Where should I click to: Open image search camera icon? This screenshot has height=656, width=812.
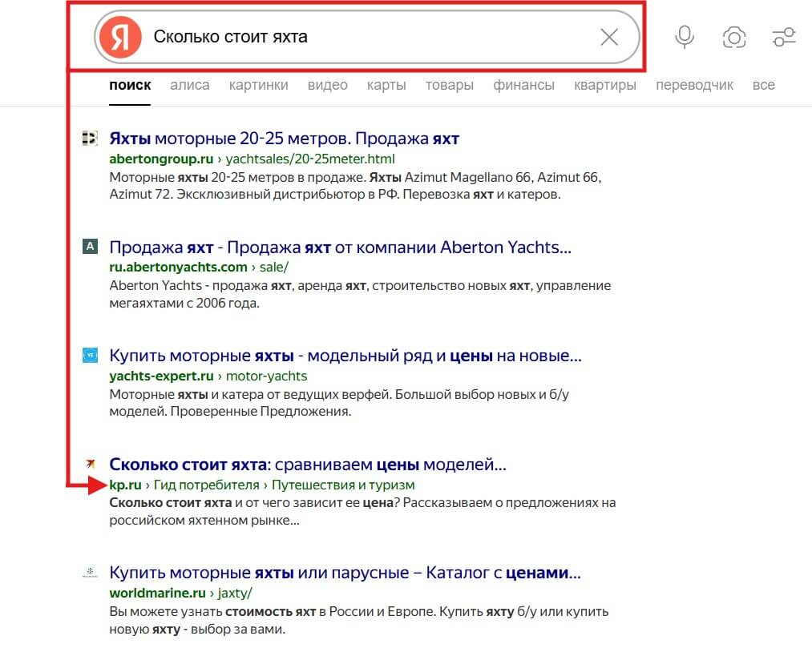click(733, 37)
